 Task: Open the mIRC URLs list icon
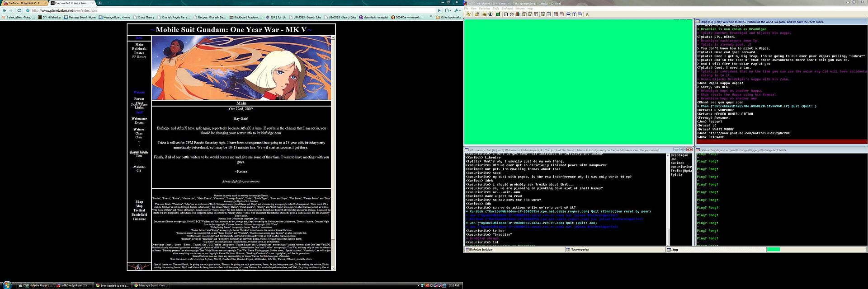pyautogui.click(x=561, y=14)
